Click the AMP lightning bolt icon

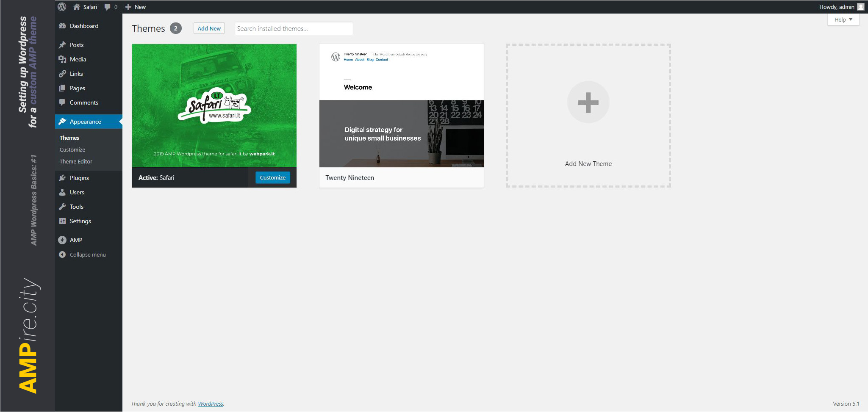[x=62, y=240]
